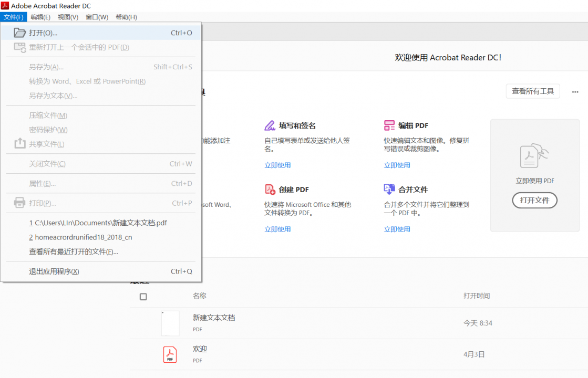Click the 4月3日 open time
Image resolution: width=588 pixels, height=378 pixels.
point(474,354)
